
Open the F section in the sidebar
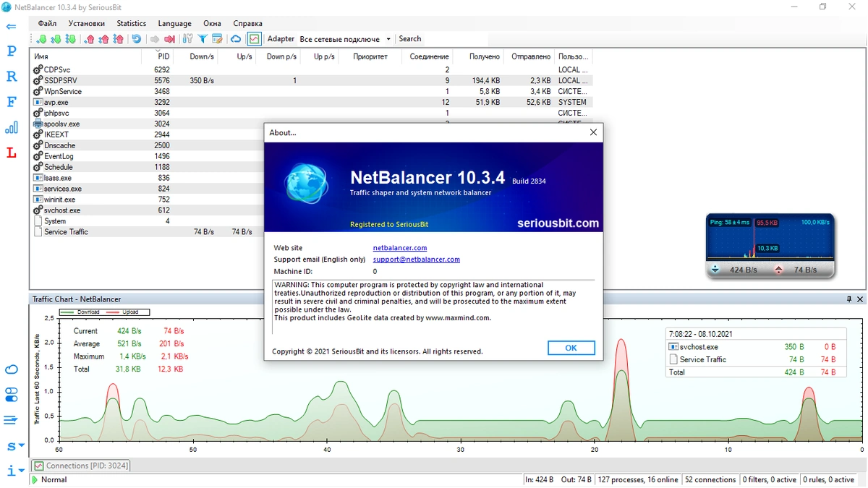click(11, 102)
